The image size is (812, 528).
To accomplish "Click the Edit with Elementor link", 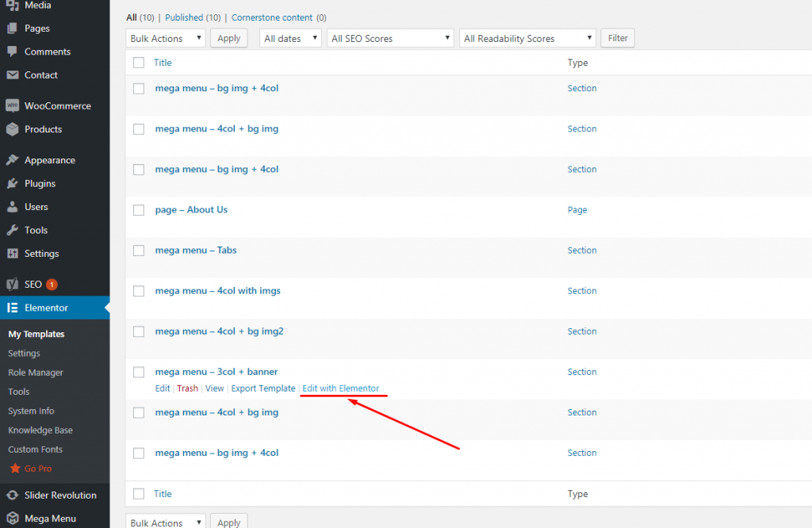I will [x=341, y=388].
